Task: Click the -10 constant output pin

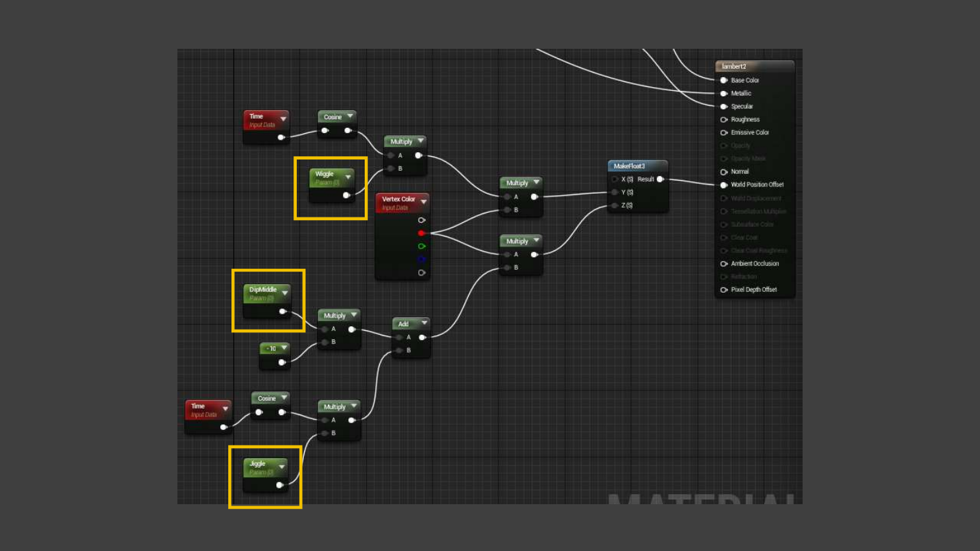Action: point(282,362)
